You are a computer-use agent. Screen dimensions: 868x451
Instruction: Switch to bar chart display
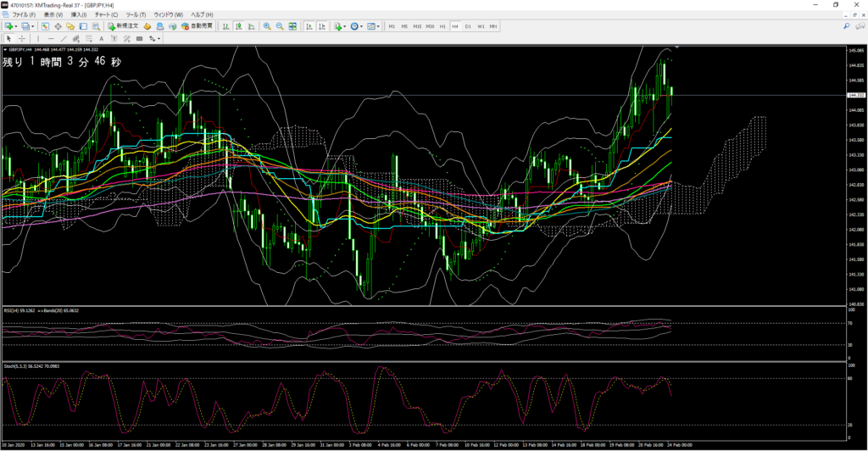click(225, 26)
